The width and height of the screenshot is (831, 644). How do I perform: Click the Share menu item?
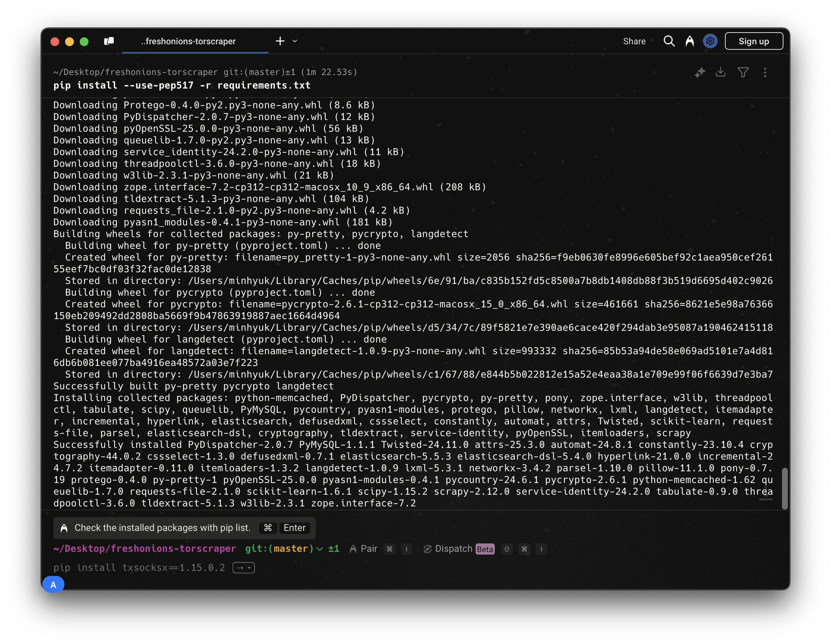point(634,41)
